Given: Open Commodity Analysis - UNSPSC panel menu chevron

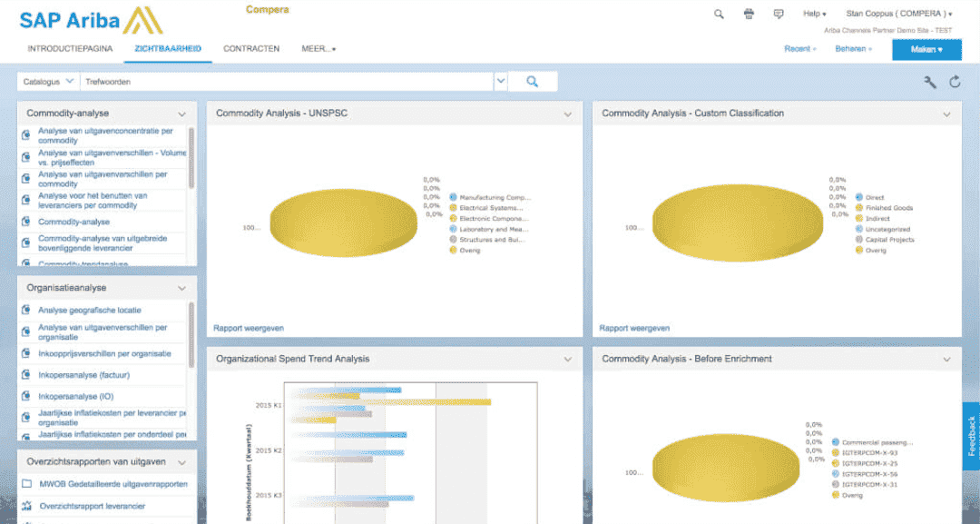Looking at the screenshot, I should [568, 114].
